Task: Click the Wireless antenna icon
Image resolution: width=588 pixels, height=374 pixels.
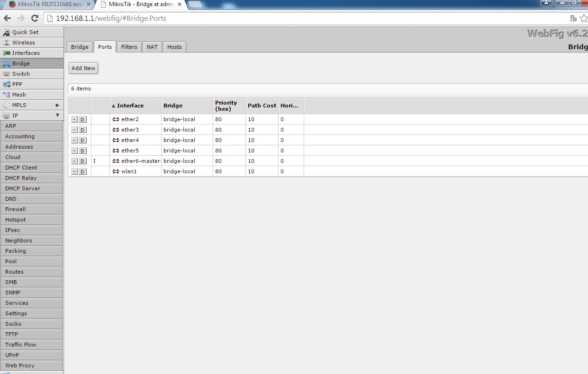Action: [x=7, y=43]
